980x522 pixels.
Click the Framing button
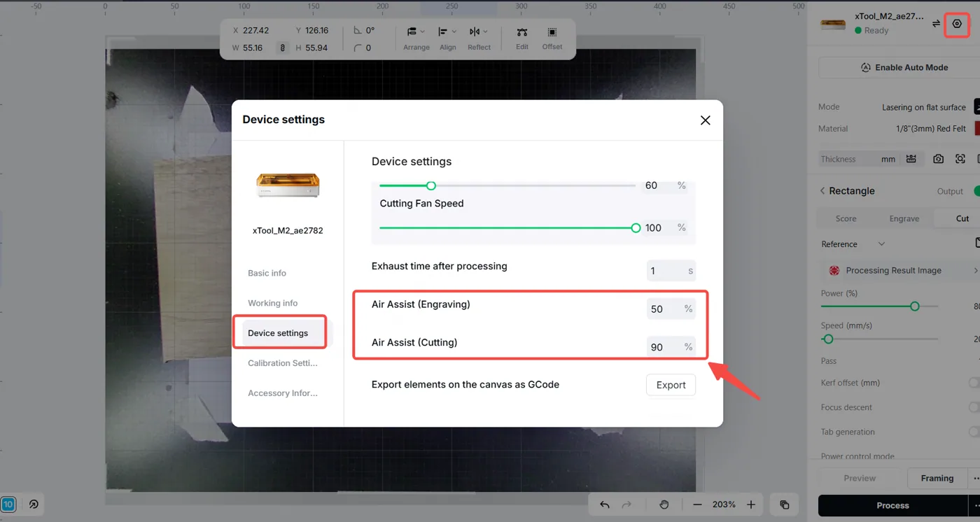tap(937, 479)
